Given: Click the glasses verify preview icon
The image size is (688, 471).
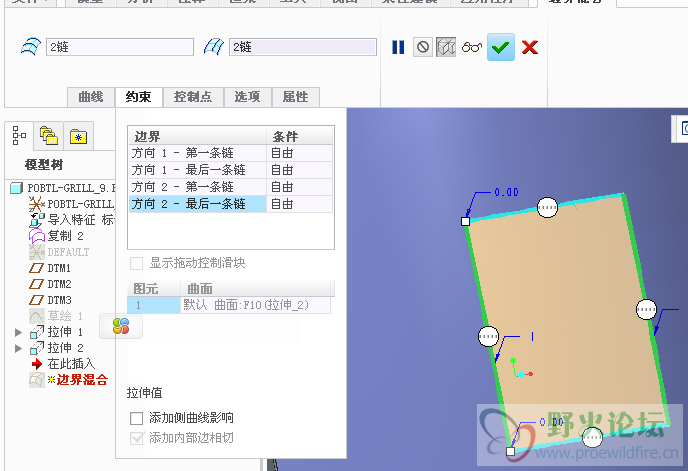Looking at the screenshot, I should pyautogui.click(x=472, y=47).
